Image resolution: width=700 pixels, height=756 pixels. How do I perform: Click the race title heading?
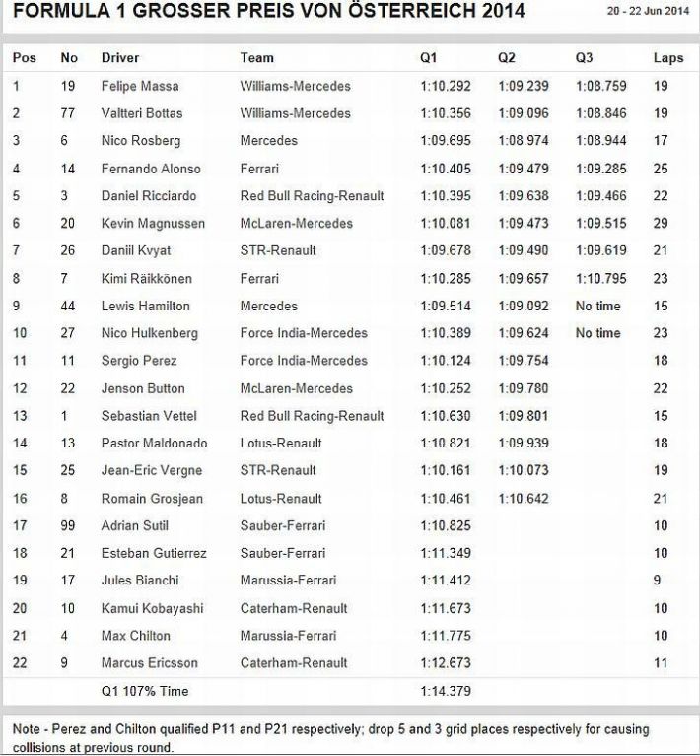pos(266,12)
